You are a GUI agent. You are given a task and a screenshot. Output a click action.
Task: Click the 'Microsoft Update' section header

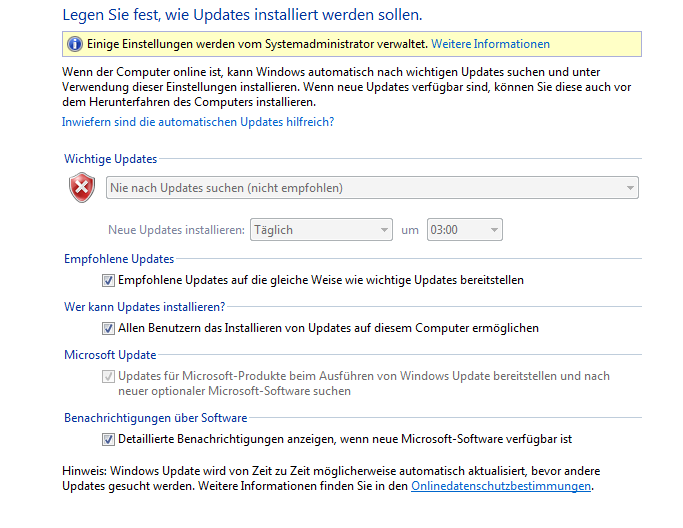(x=110, y=355)
